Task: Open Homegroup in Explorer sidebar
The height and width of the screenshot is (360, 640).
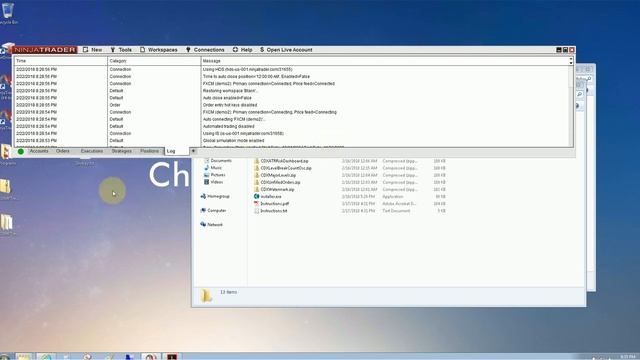Action: point(215,196)
